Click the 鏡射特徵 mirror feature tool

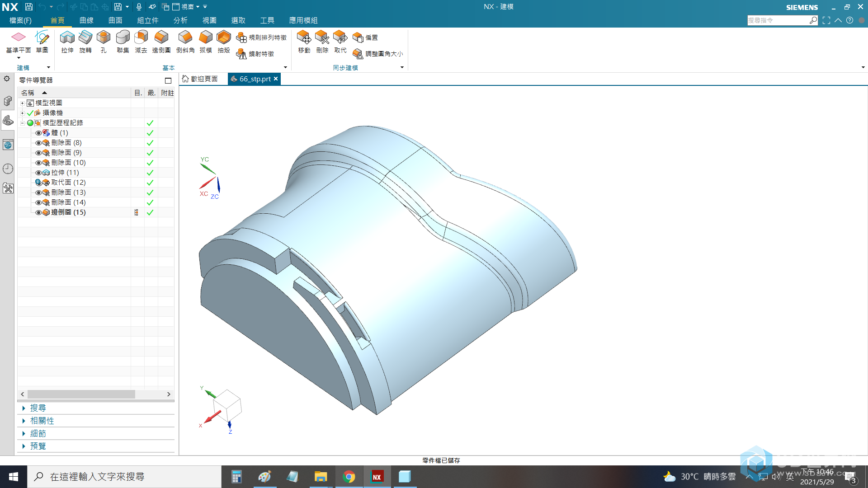click(255, 54)
